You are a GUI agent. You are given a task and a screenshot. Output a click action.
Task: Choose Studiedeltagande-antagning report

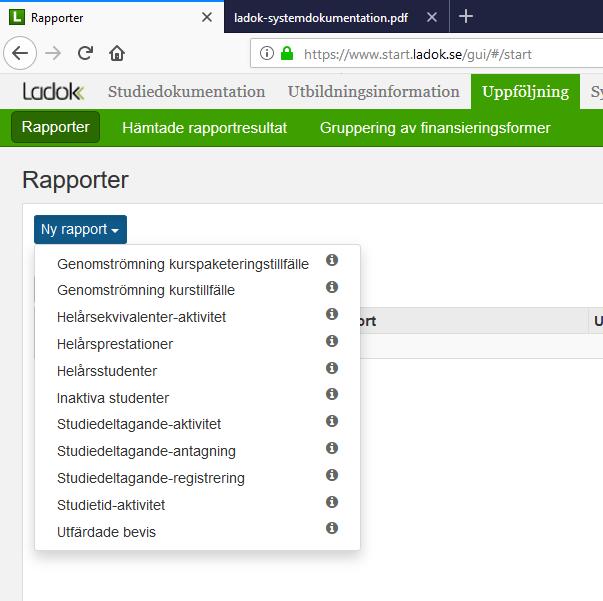click(x=146, y=451)
